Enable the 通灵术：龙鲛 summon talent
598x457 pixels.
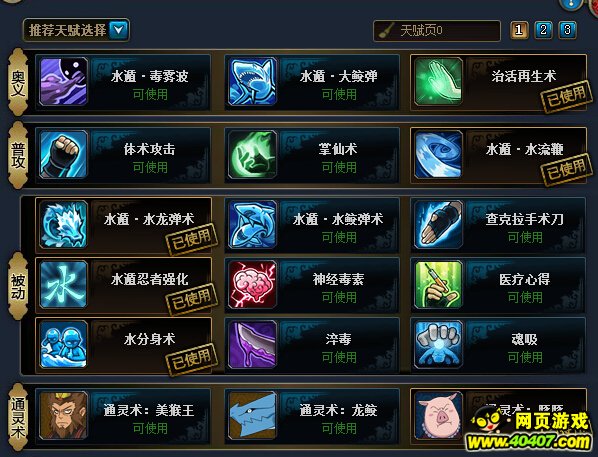312,416
